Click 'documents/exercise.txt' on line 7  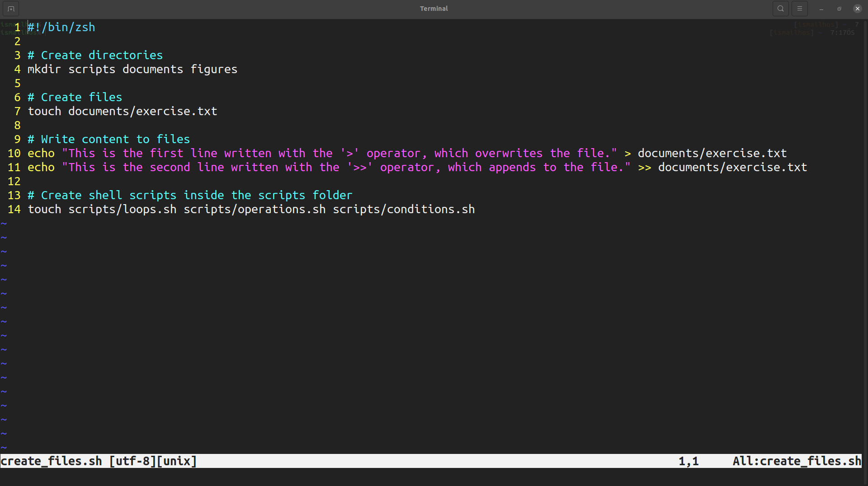tap(143, 111)
